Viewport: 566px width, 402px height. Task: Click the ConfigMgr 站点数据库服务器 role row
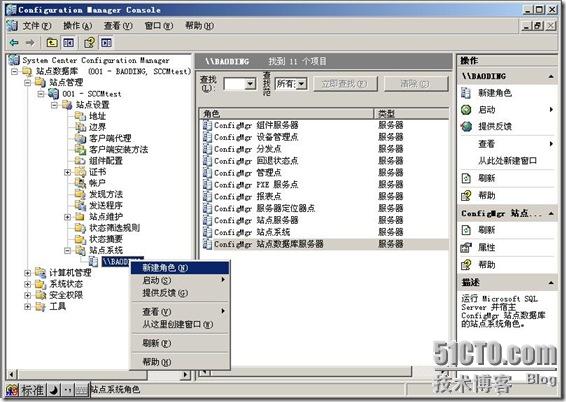(324, 244)
